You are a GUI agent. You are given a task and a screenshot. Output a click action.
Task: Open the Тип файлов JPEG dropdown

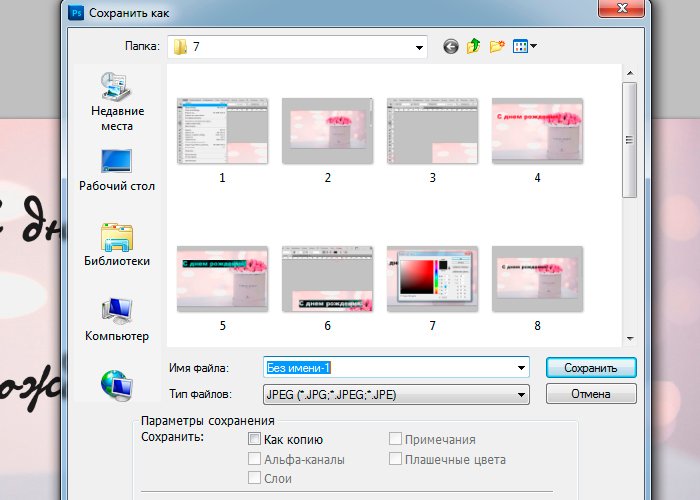521,395
